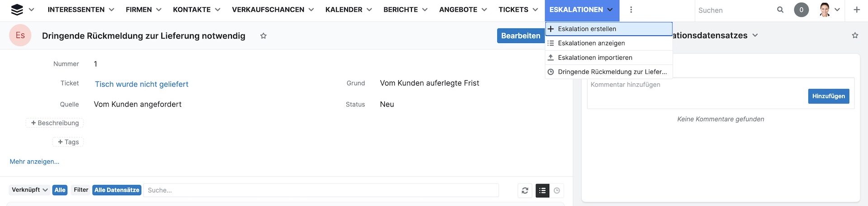
Task: Open ticket link Tisch wurde nicht geliefert
Action: tap(142, 84)
